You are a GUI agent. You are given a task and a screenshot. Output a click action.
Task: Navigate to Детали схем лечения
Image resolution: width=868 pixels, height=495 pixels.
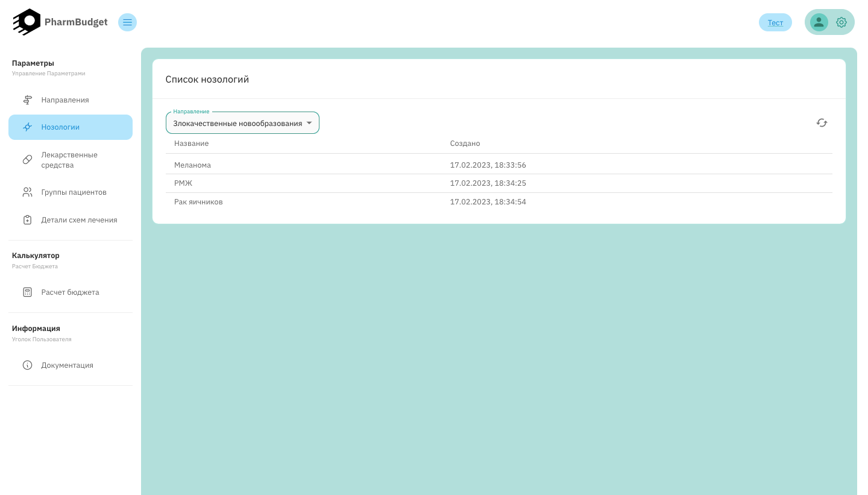coord(71,220)
